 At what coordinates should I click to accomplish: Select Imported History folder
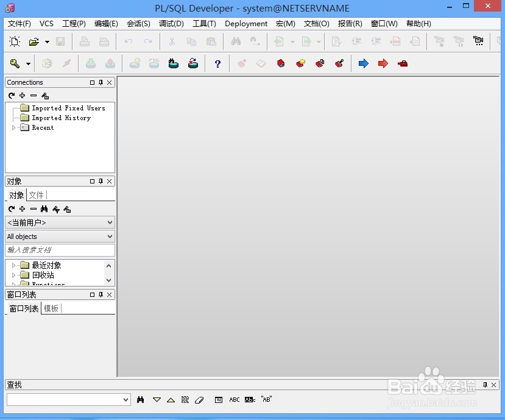[61, 118]
